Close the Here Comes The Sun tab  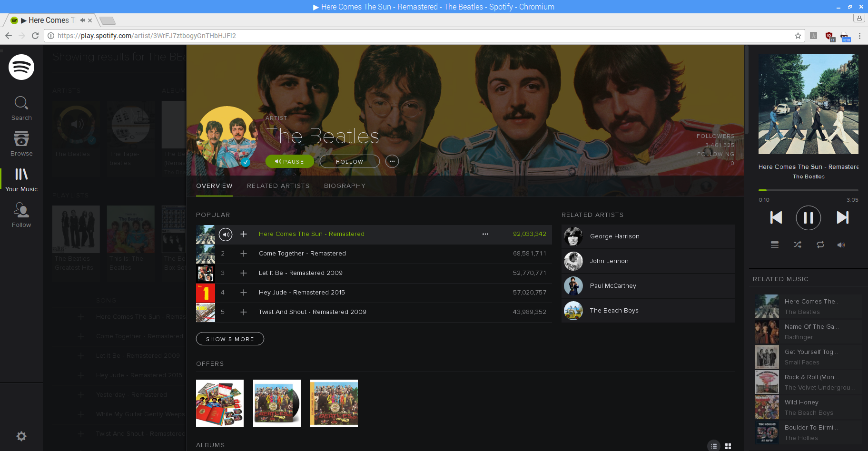tap(90, 20)
